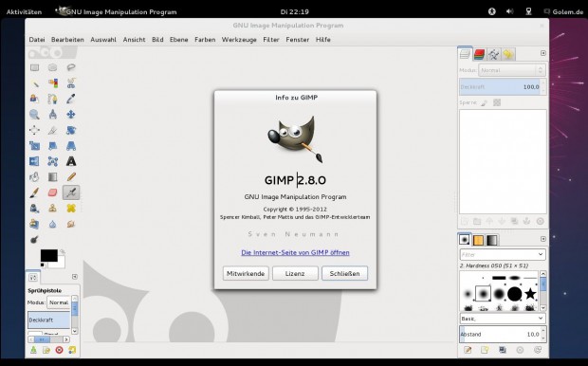Select the Scissors Select tool
The image size is (588, 366).
(x=71, y=83)
